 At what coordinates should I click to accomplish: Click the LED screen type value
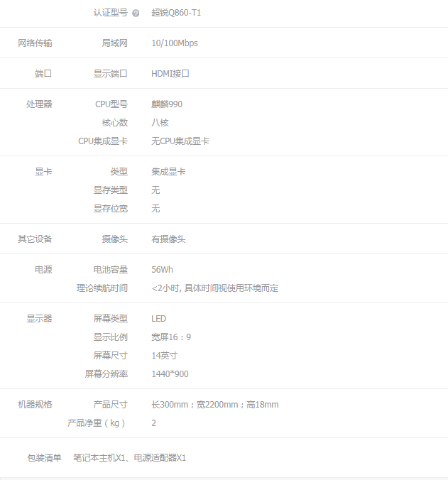pos(158,319)
